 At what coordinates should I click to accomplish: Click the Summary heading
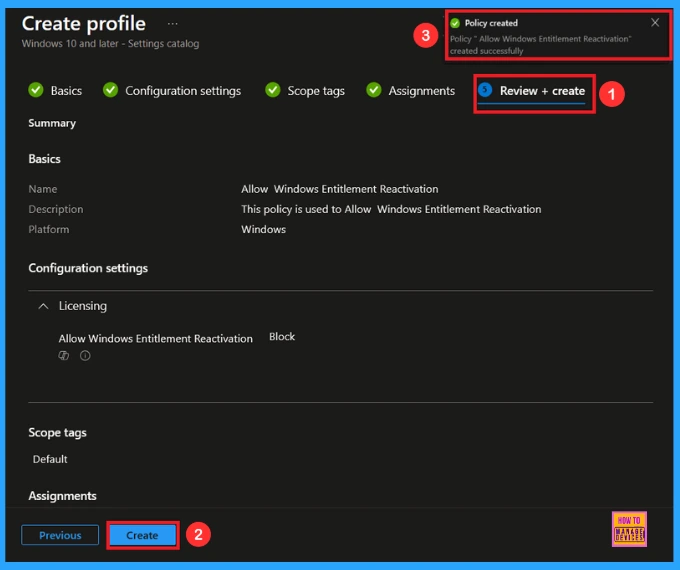tap(52, 123)
